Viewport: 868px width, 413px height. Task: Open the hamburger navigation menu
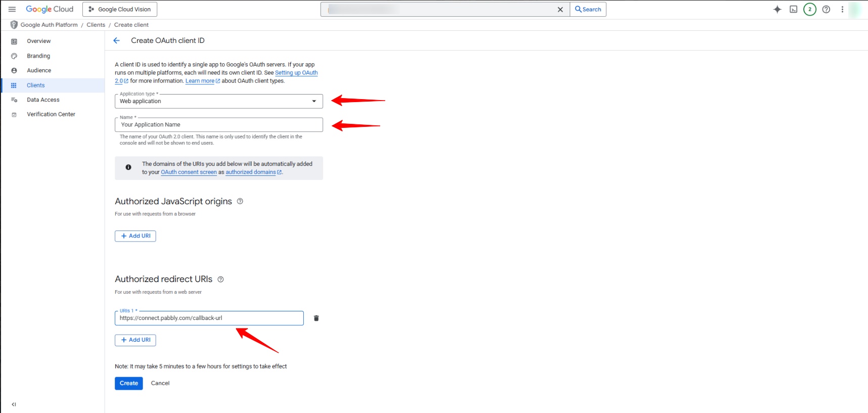(12, 9)
